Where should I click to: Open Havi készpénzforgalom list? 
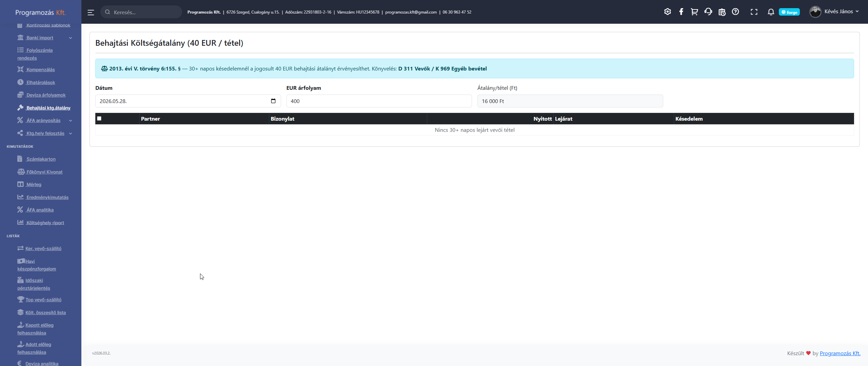pyautogui.click(x=37, y=265)
